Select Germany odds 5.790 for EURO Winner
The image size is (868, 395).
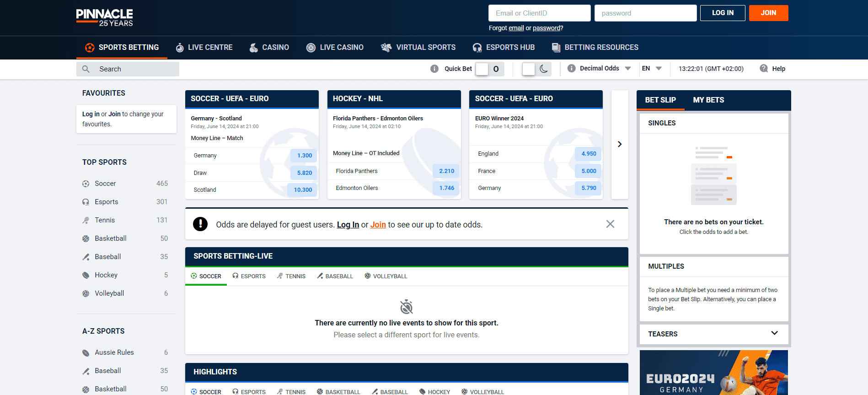[588, 188]
